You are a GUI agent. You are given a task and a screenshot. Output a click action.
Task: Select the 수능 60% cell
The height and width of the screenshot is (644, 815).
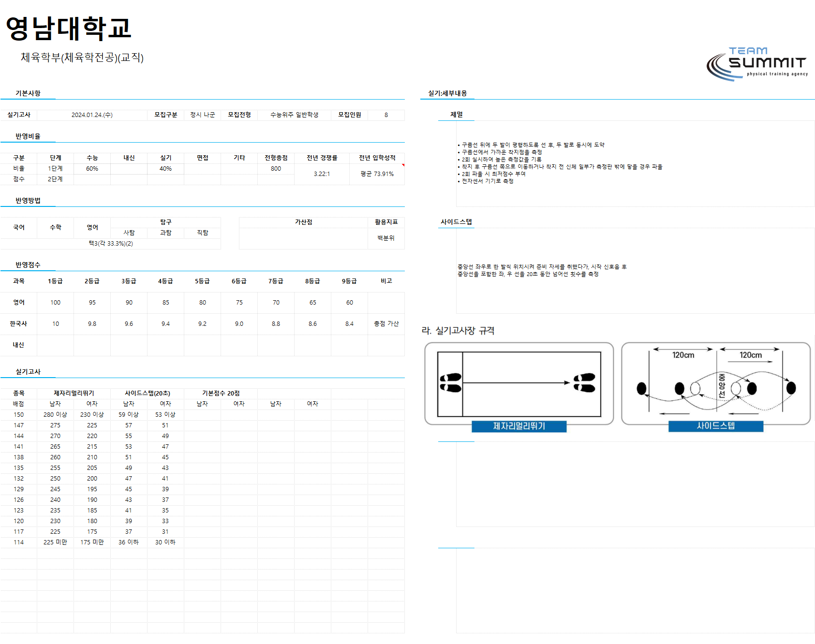click(92, 169)
